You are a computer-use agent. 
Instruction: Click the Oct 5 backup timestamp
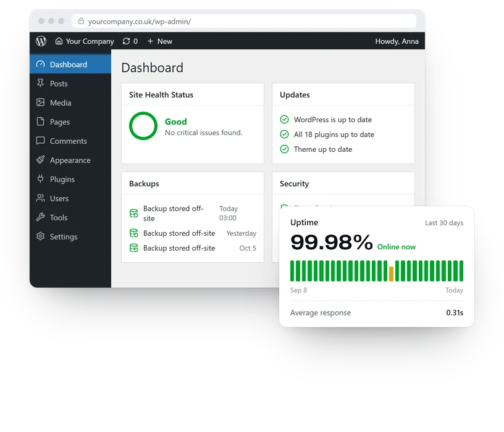tap(248, 248)
